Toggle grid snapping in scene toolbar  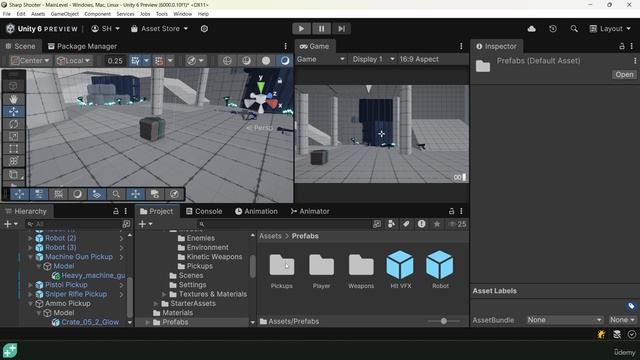pos(136,60)
